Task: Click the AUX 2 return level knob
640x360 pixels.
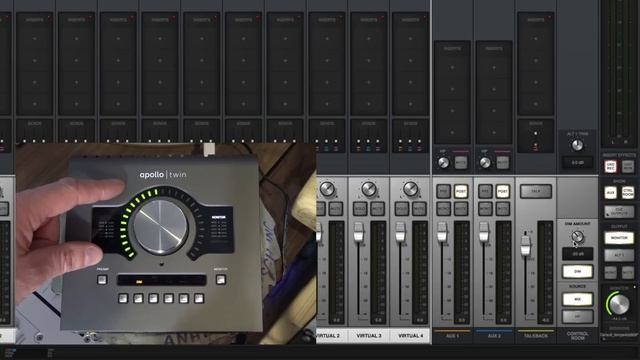Action: click(485, 162)
